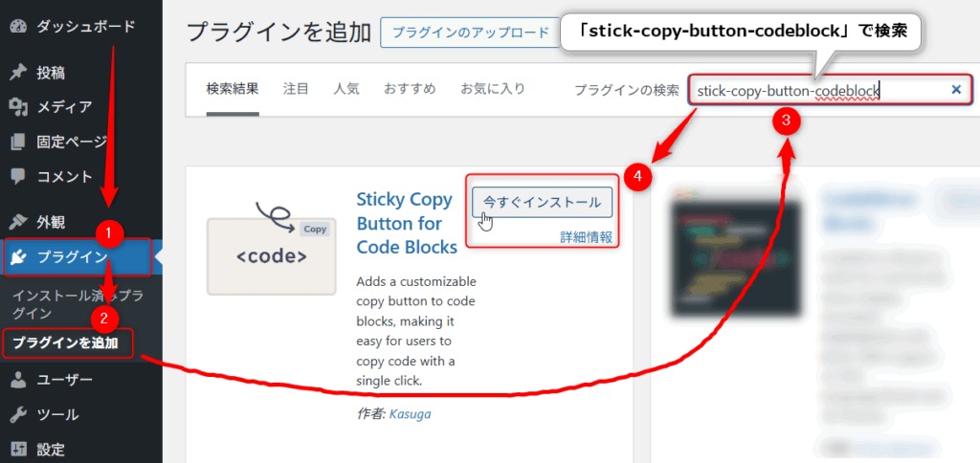Select プラグインを追加 submenu item
The image size is (980, 463).
tap(68, 343)
